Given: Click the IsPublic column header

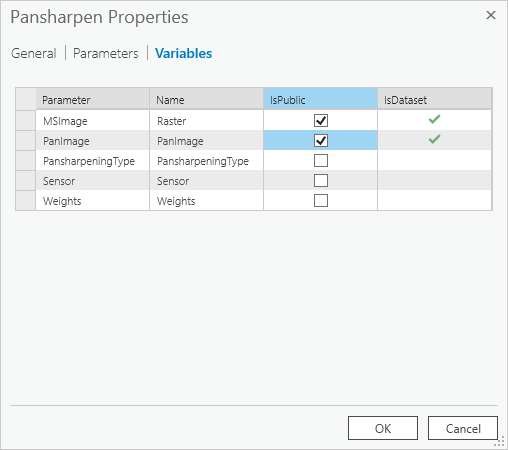Looking at the screenshot, I should [320, 99].
